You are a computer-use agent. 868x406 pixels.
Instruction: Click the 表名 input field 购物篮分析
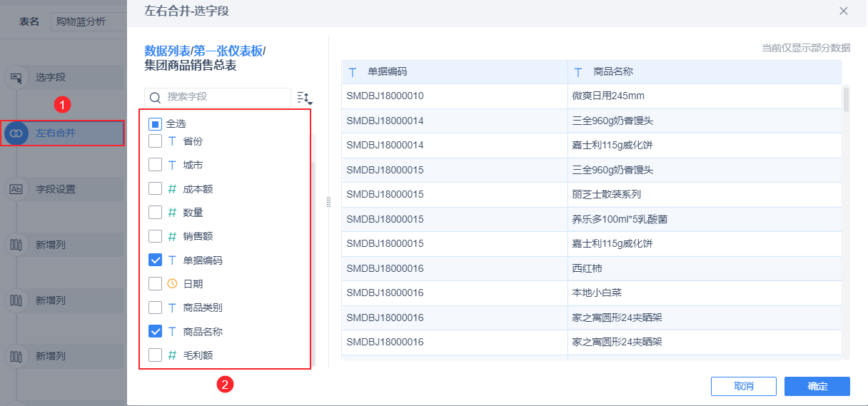click(x=88, y=21)
